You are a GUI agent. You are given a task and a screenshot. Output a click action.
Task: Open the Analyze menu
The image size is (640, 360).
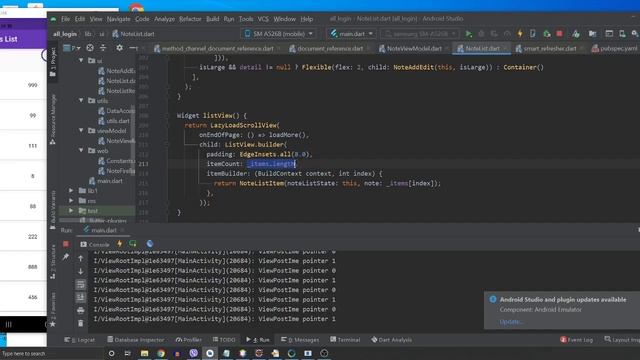(164, 19)
